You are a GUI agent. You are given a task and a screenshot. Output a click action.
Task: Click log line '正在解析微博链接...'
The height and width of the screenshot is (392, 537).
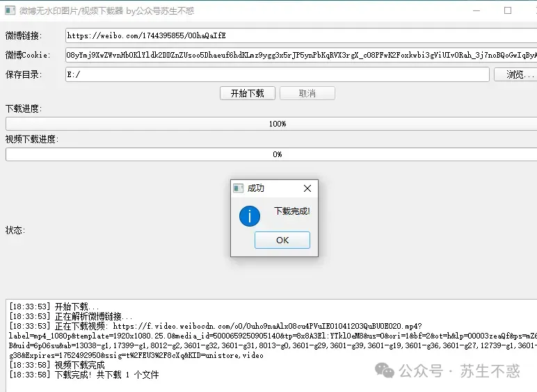coord(70,316)
